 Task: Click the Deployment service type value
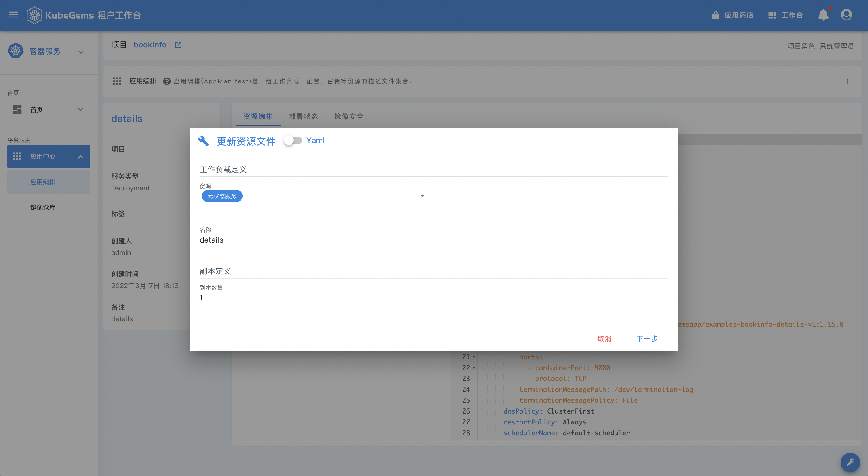pos(131,188)
